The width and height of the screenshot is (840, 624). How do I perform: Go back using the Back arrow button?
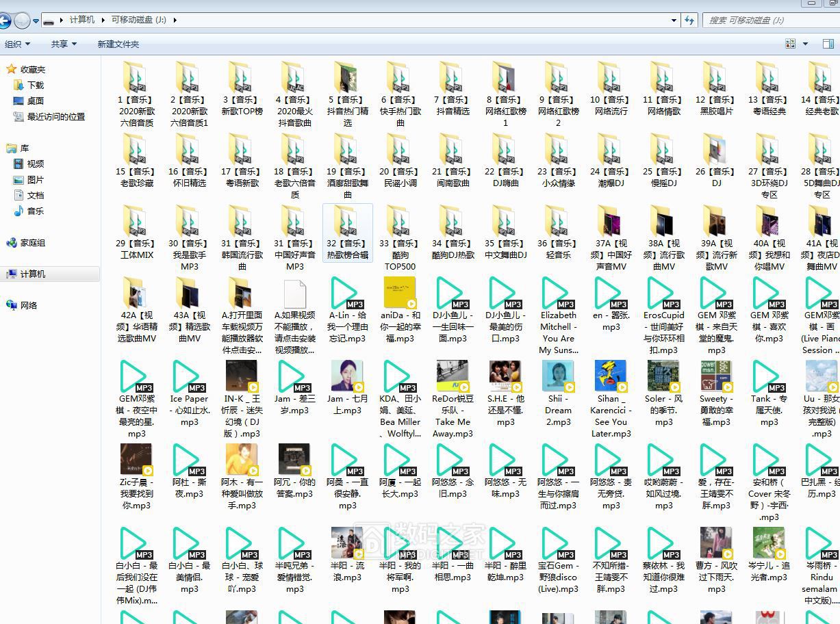[x=3, y=21]
